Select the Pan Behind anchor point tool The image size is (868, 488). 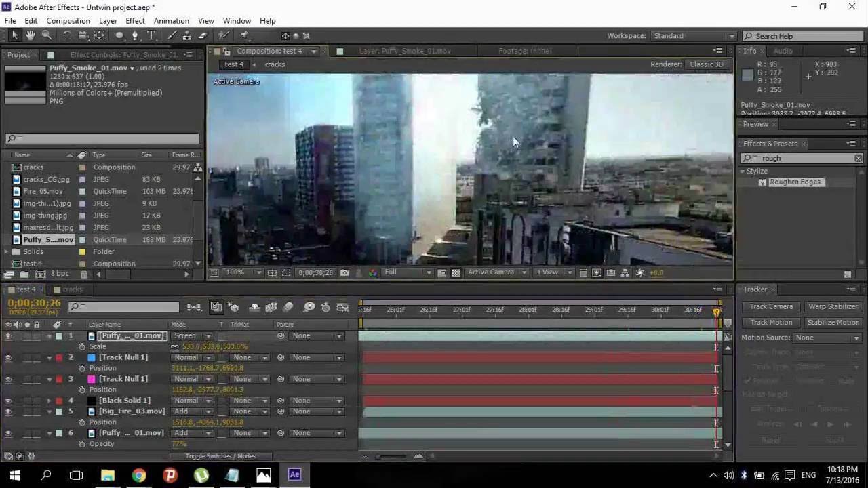(99, 35)
